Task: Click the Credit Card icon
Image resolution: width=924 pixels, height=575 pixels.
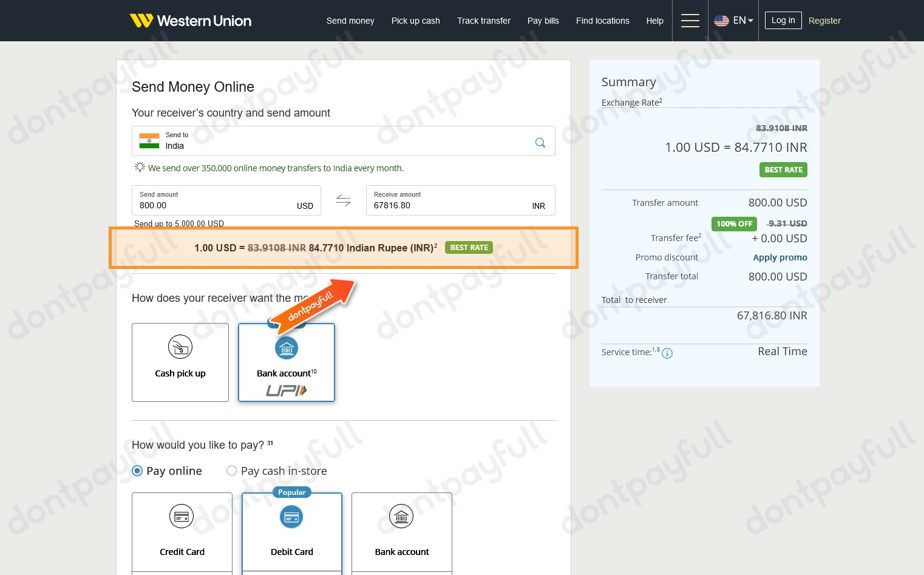Action: pos(182,517)
